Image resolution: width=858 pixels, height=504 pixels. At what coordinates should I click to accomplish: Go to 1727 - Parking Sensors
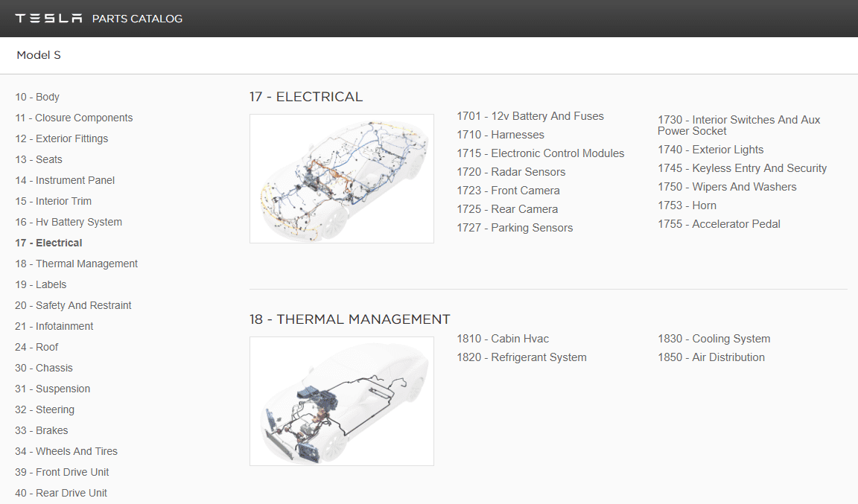515,228
